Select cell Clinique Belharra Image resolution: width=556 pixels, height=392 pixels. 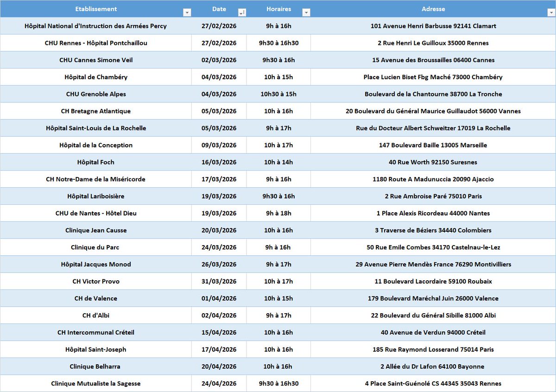pos(96,367)
